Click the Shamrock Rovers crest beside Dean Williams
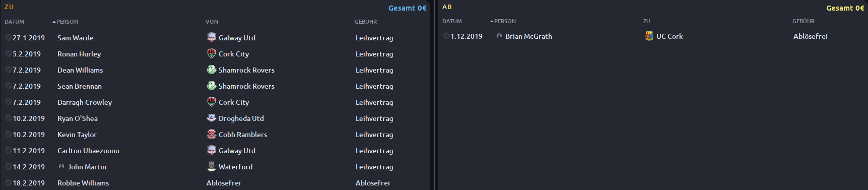 [x=212, y=70]
